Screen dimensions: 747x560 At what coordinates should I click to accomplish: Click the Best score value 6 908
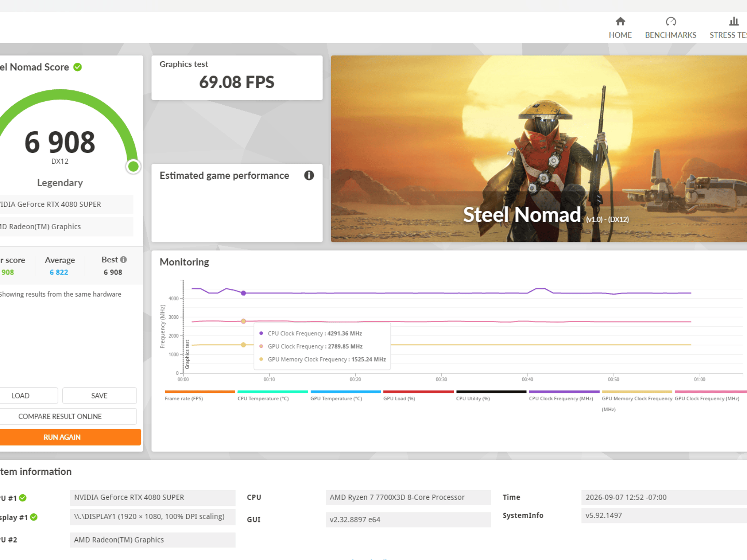coord(113,272)
